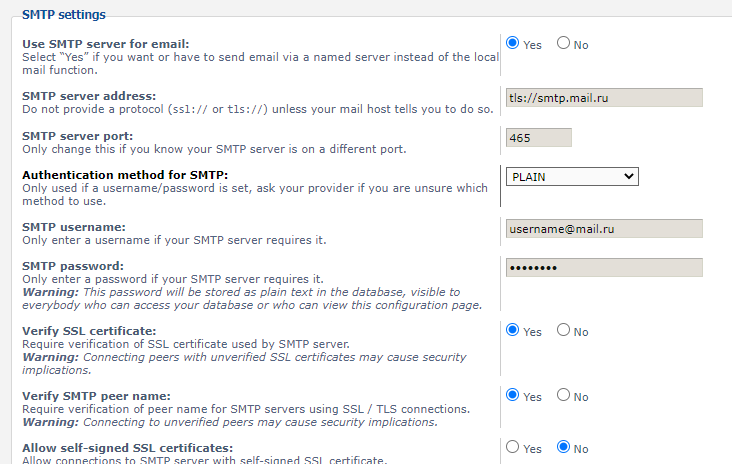The image size is (732, 464).
Task: Disable Verify SSL certificate by choosing No
Action: tap(563, 331)
